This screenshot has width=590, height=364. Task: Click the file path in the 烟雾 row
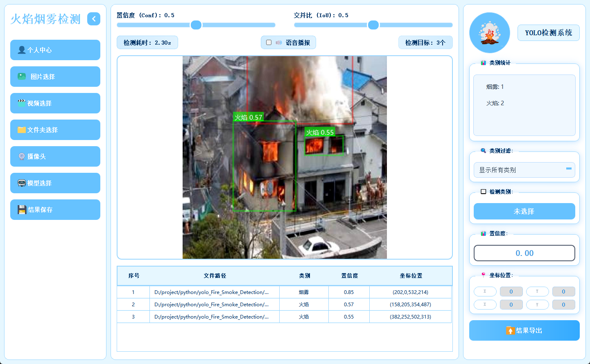tap(215, 292)
